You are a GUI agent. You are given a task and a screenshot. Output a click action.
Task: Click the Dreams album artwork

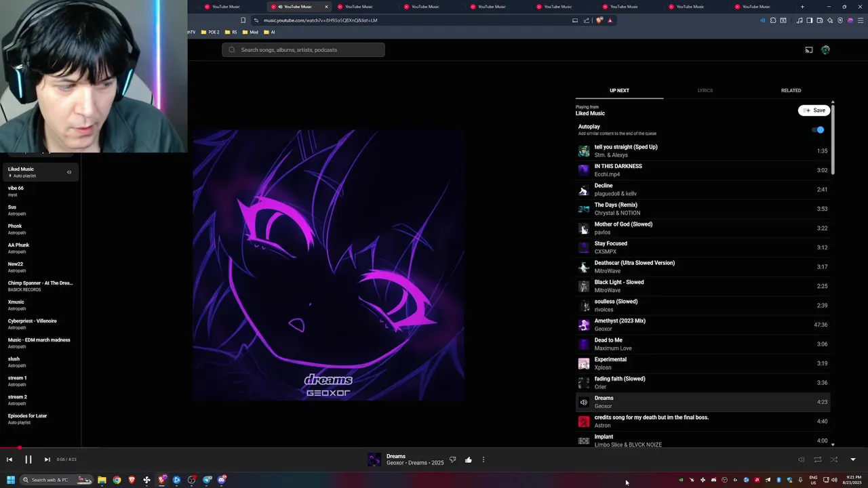(328, 265)
